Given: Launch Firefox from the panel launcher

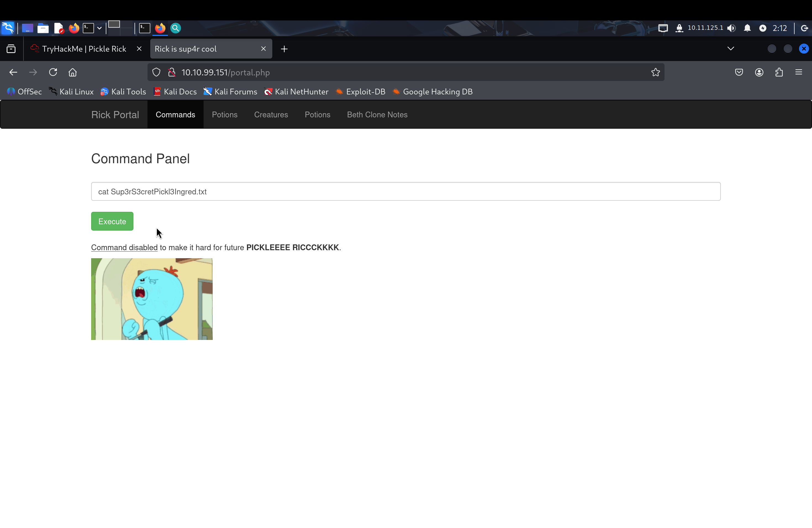Looking at the screenshot, I should [74, 28].
